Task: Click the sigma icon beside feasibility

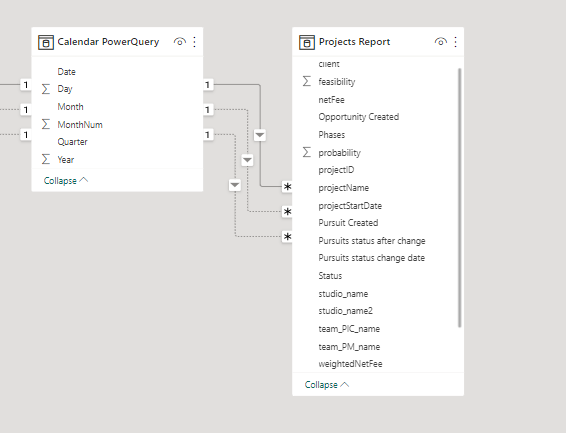Action: [x=306, y=81]
